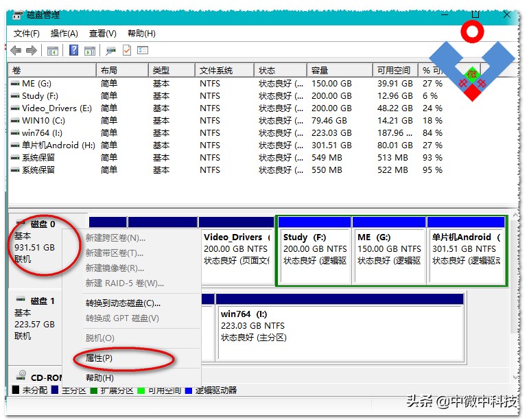Select the ME (G:) partition block

[x=389, y=250]
